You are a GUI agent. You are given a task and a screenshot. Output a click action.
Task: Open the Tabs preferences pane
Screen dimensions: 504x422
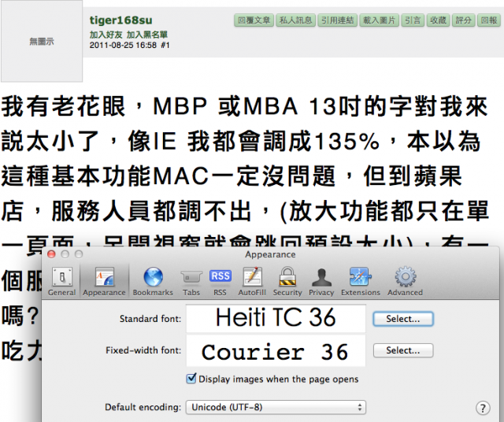[191, 281]
